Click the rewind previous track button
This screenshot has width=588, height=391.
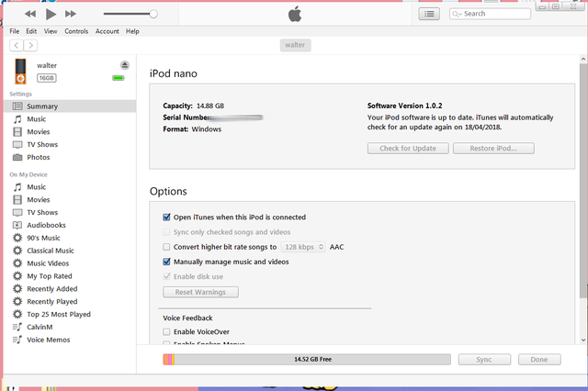coord(30,15)
